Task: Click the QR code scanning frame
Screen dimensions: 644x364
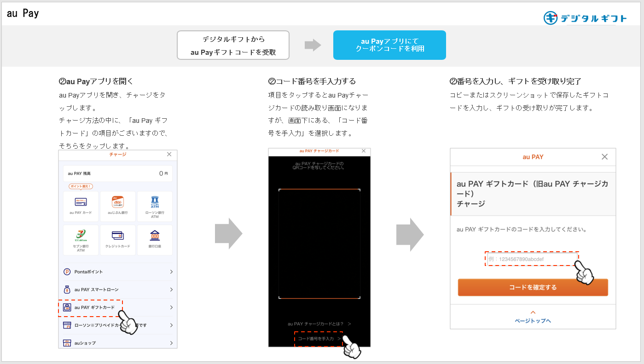Action: pyautogui.click(x=319, y=243)
